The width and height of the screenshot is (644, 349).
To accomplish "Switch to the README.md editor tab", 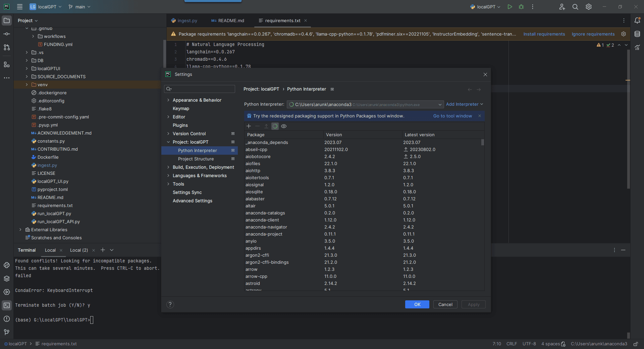I will 228,20.
